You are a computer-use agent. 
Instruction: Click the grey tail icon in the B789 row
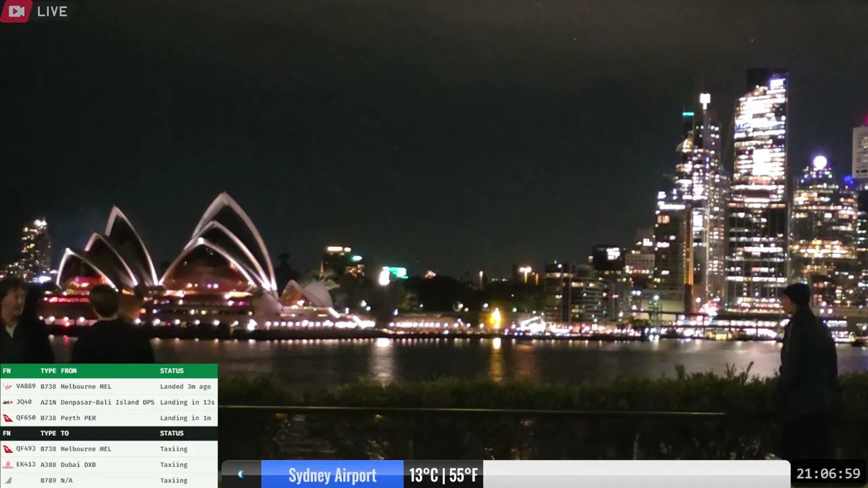click(8, 481)
